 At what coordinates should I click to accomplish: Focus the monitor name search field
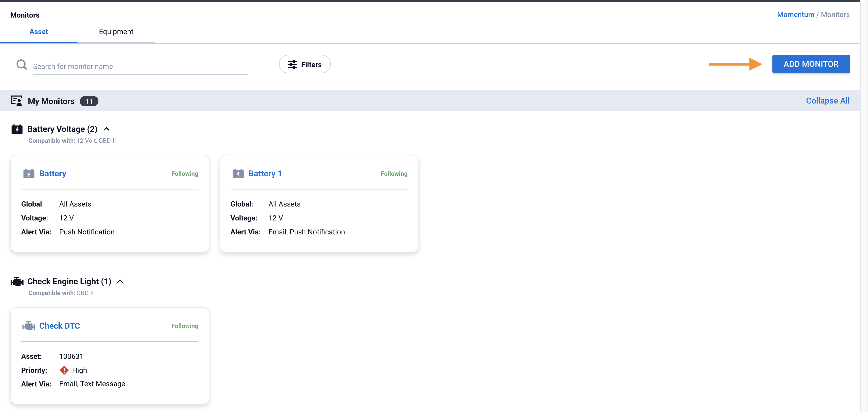[x=140, y=66]
